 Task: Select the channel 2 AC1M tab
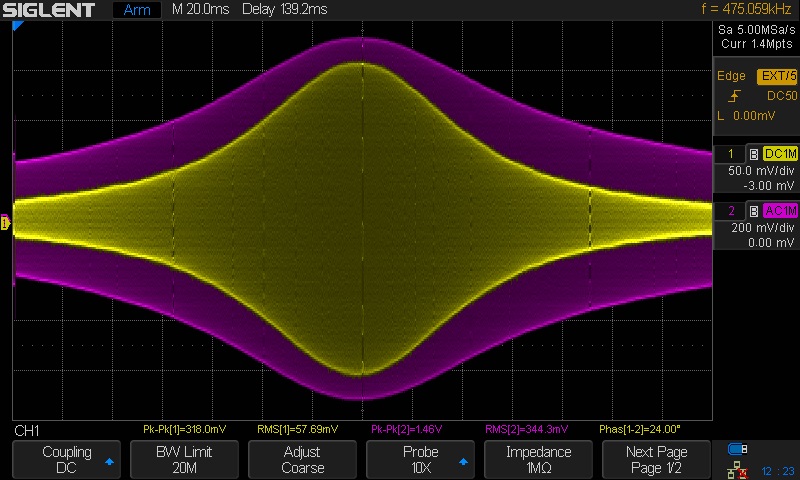click(x=780, y=210)
